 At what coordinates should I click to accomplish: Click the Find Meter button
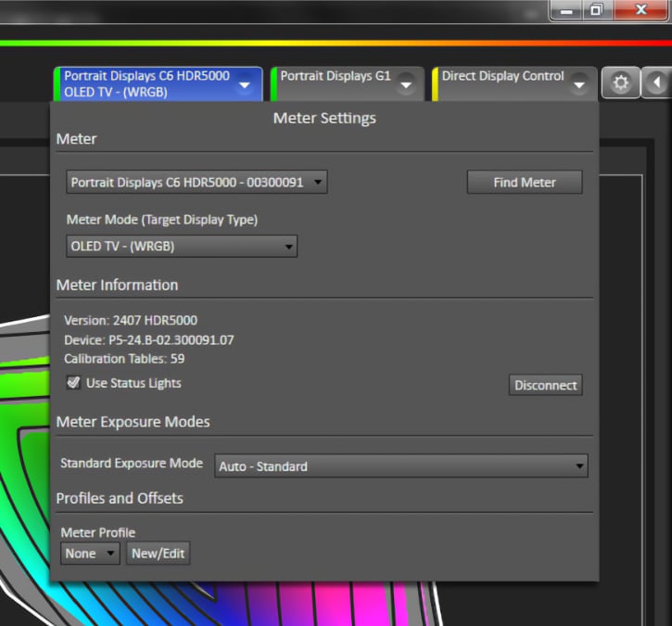[525, 182]
